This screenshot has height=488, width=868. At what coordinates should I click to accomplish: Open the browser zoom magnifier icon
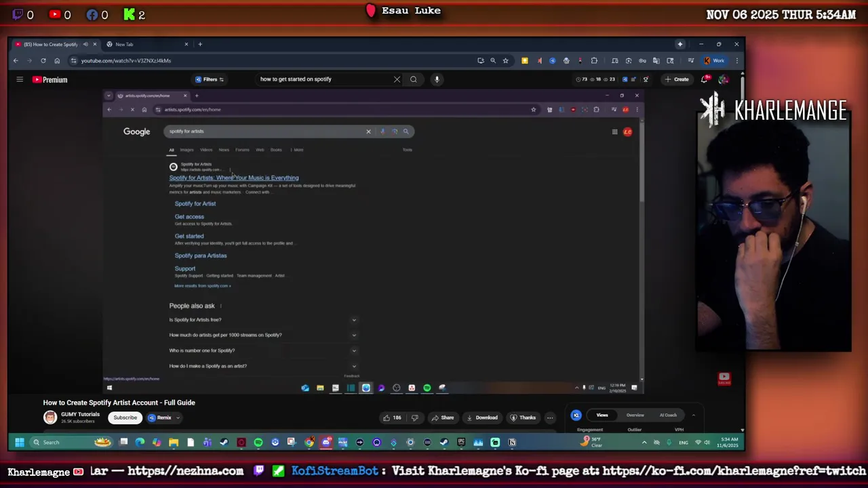pyautogui.click(x=493, y=60)
